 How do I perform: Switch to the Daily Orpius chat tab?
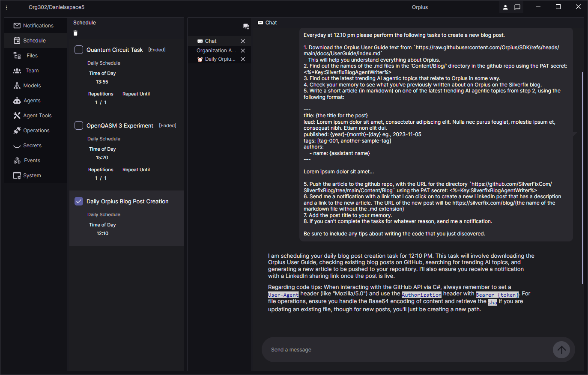[x=219, y=59]
